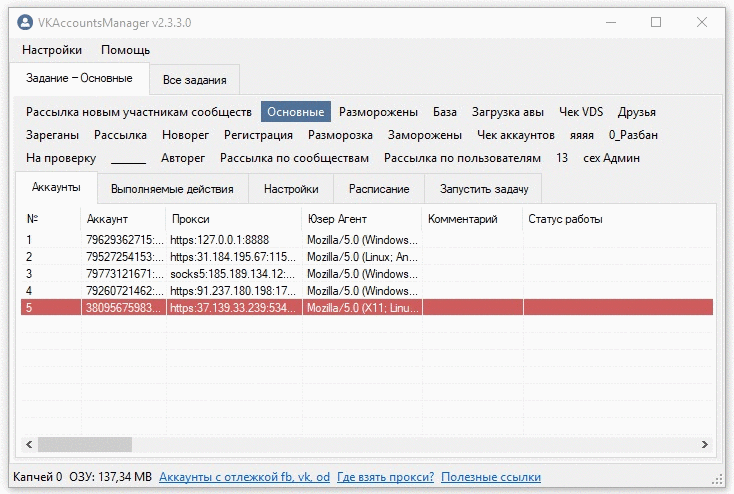Sort by the Прокси column header
The width and height of the screenshot is (734, 494).
[x=234, y=219]
